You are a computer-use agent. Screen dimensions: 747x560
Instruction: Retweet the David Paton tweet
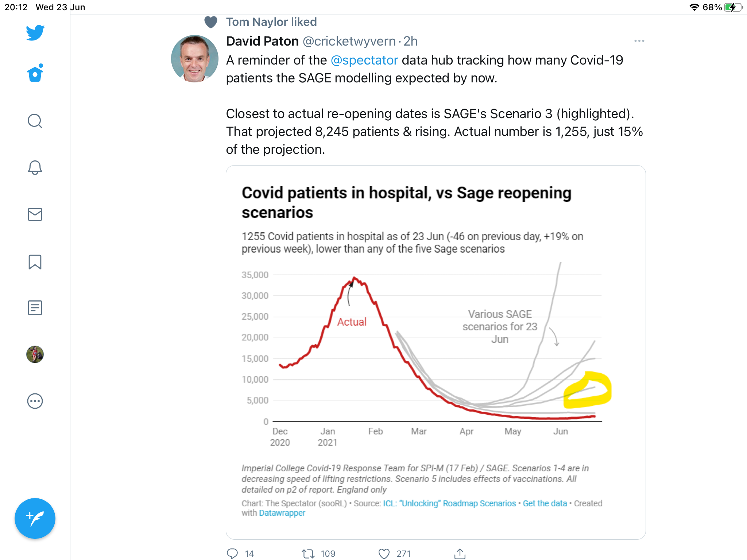(308, 554)
